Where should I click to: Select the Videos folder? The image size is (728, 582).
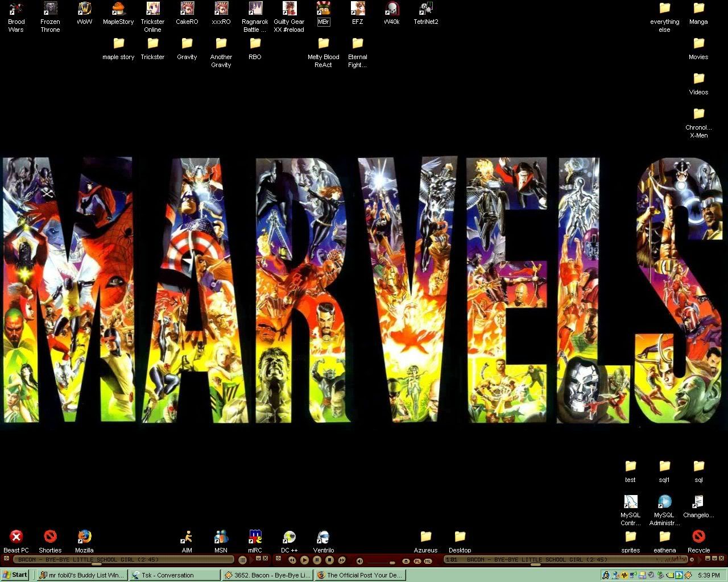[698, 84]
